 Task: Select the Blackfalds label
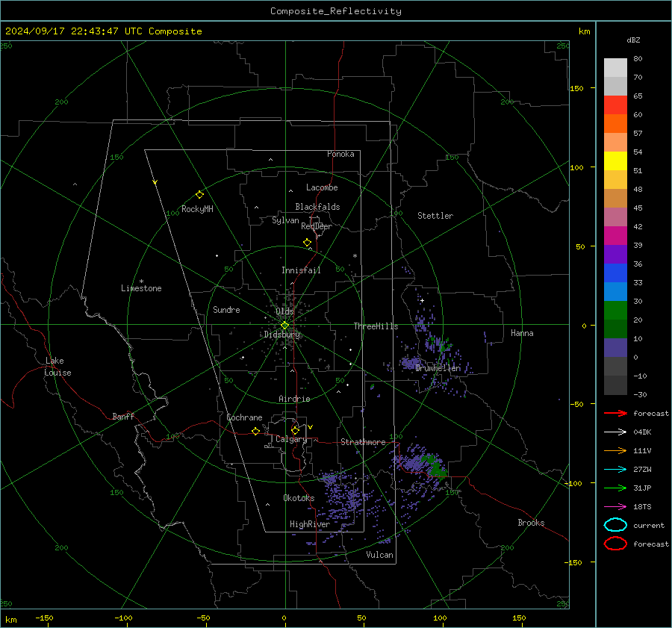coord(317,207)
